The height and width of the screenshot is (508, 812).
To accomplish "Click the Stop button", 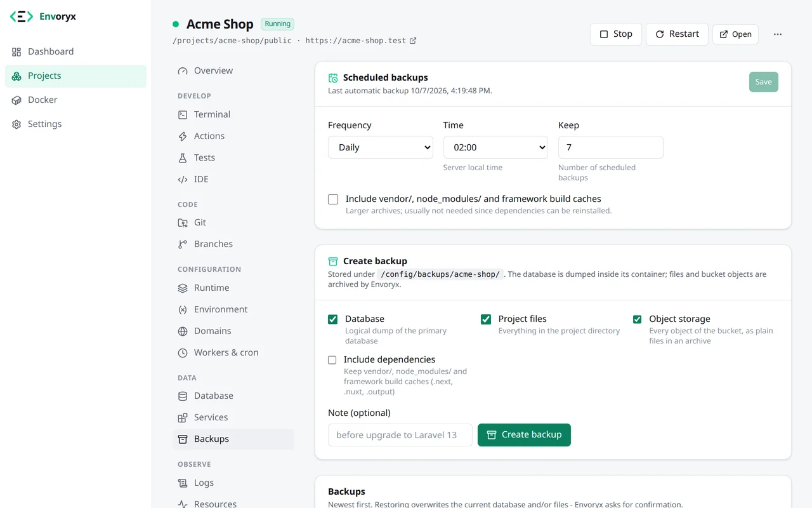I will (615, 34).
